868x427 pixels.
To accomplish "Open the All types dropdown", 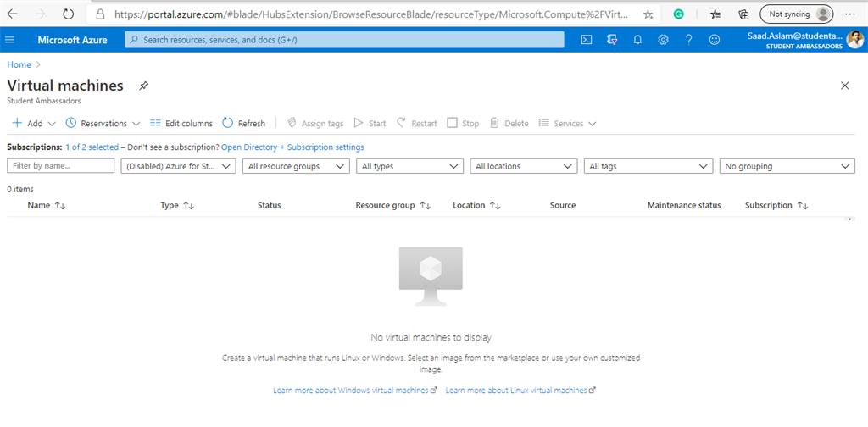I will pyautogui.click(x=410, y=166).
